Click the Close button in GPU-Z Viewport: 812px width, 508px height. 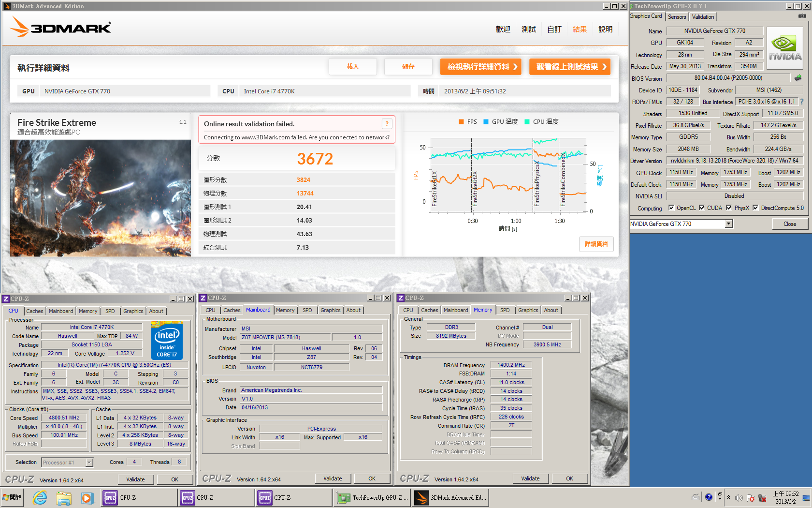pos(790,224)
